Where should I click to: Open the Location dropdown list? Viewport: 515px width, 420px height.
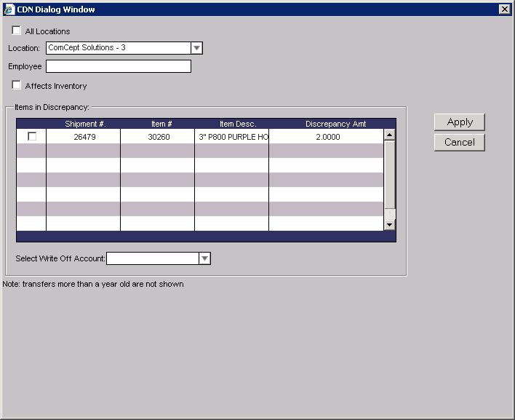pos(196,48)
